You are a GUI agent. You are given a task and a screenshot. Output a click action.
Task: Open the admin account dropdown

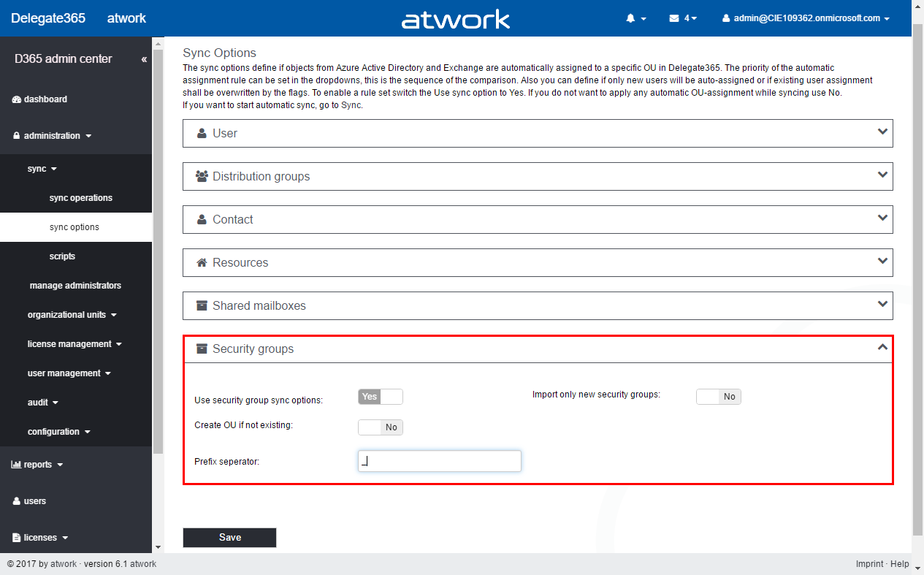click(x=806, y=18)
